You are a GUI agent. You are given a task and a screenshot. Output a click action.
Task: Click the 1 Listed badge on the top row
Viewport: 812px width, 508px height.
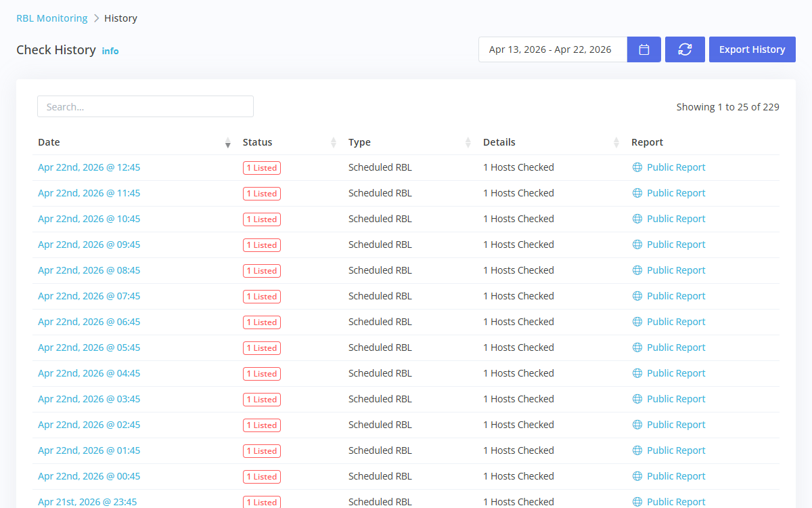(x=262, y=167)
